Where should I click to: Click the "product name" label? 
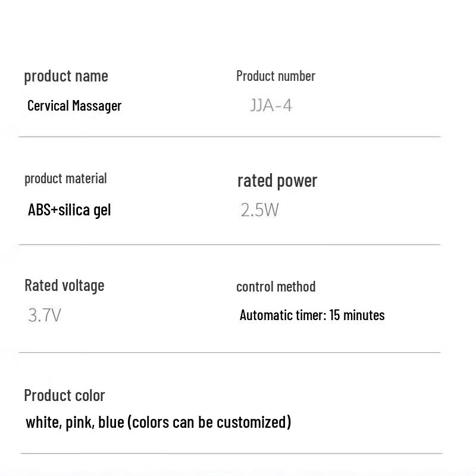tap(66, 76)
